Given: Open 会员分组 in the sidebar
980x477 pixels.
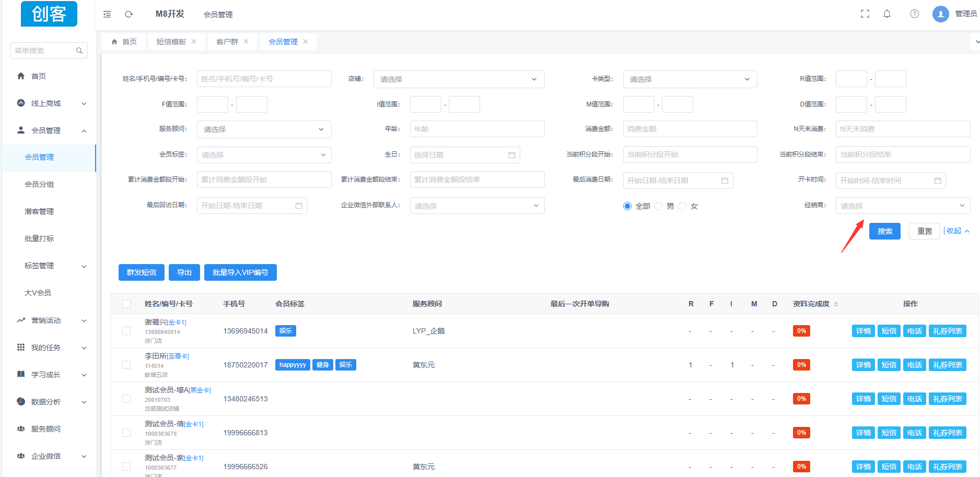Looking at the screenshot, I should [39, 184].
